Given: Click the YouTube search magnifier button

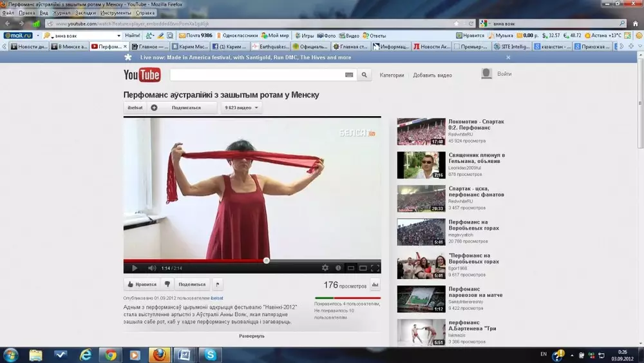Looking at the screenshot, I should coord(365,75).
